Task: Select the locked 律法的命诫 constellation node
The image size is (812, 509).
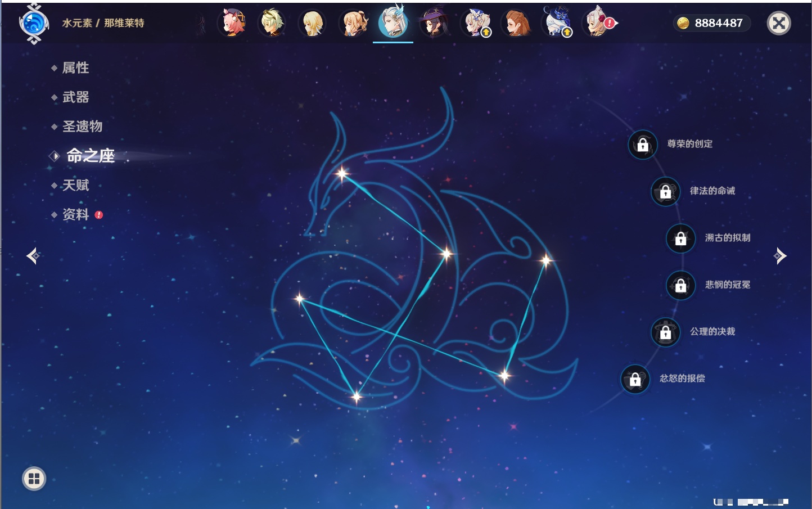Action: point(665,192)
